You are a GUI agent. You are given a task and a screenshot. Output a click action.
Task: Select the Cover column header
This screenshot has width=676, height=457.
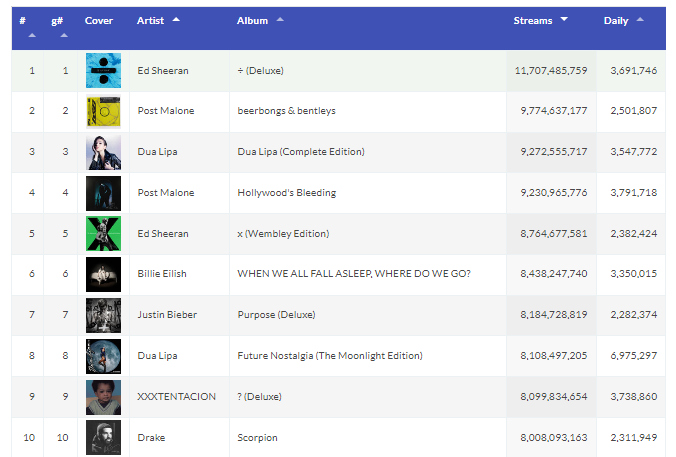99,21
